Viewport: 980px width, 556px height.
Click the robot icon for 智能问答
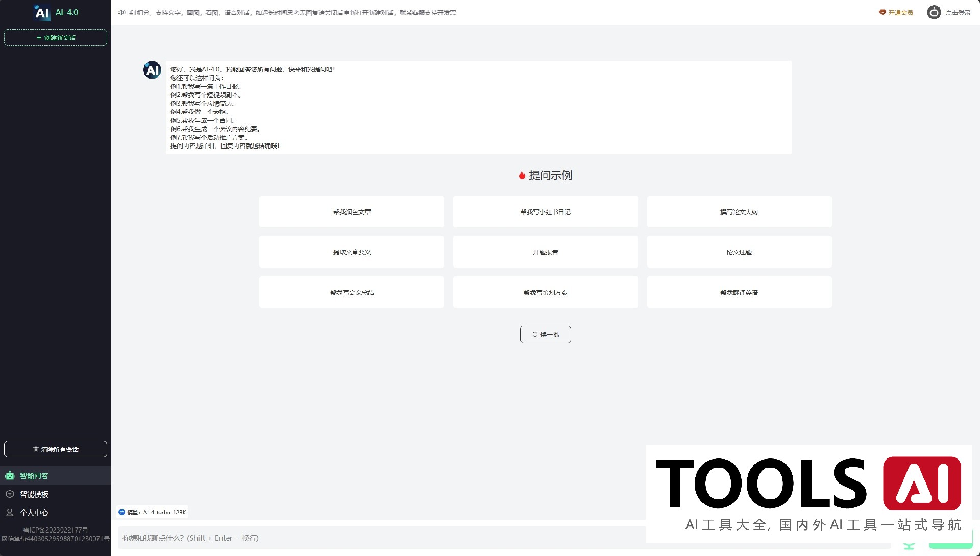10,476
